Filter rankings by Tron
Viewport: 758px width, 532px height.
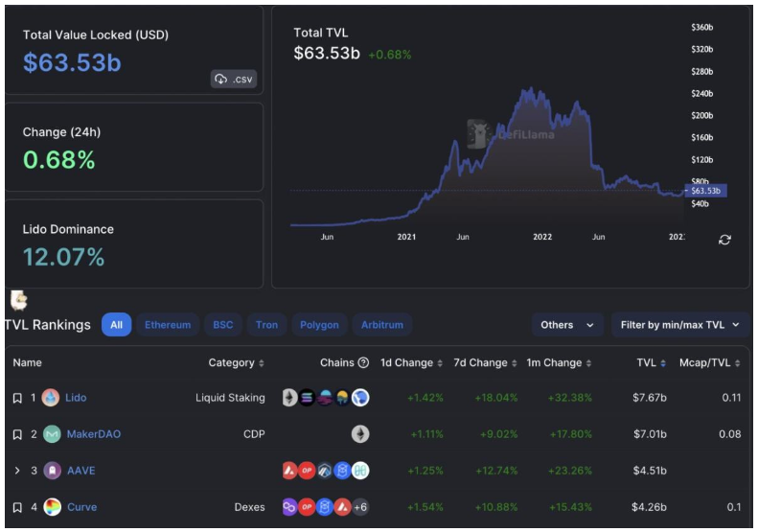266,325
